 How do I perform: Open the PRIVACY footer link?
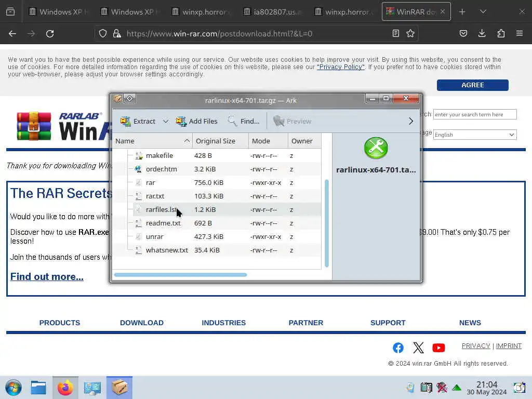(476, 345)
